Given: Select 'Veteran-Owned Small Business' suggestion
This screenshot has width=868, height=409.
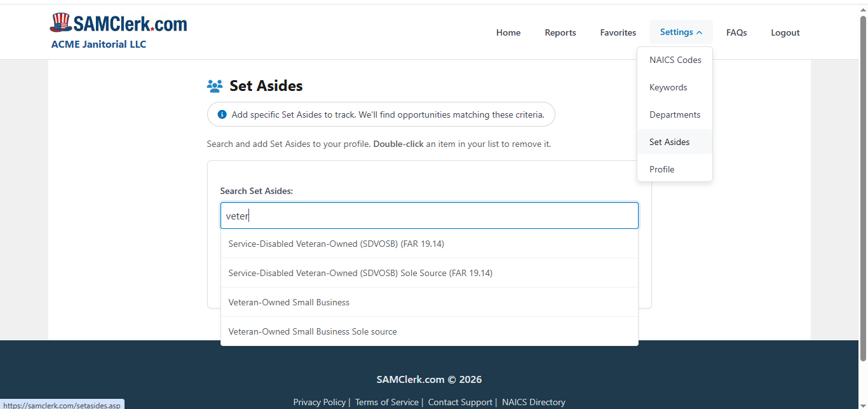Looking at the screenshot, I should click(x=288, y=302).
